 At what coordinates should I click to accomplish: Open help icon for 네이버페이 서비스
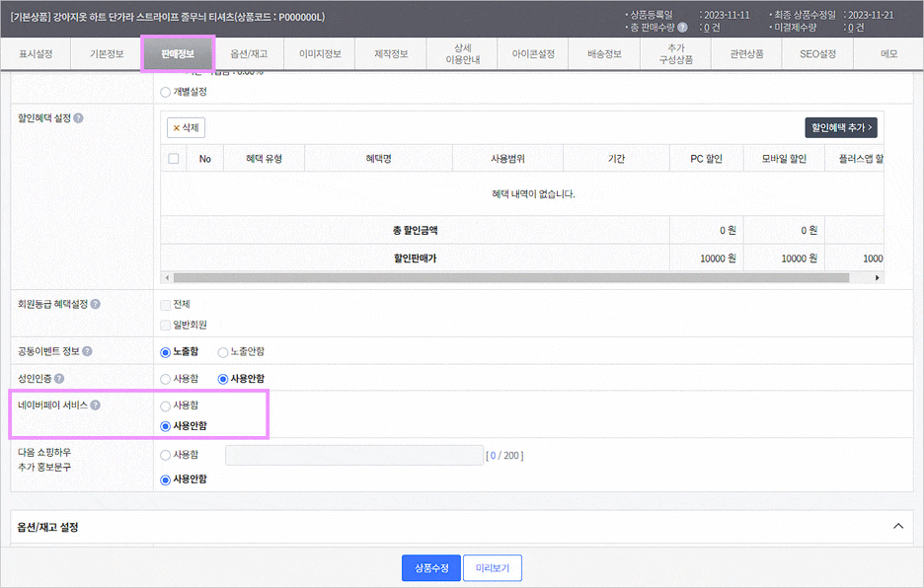96,404
